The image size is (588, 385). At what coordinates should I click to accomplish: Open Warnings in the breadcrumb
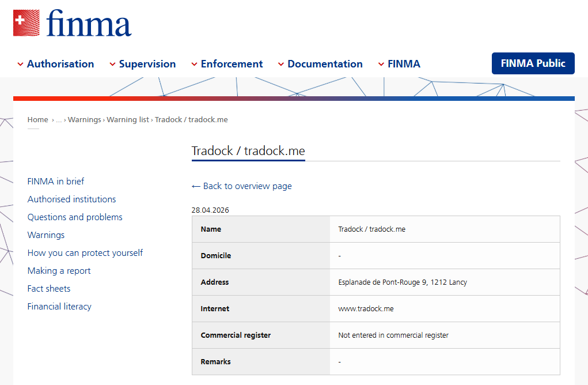point(85,120)
